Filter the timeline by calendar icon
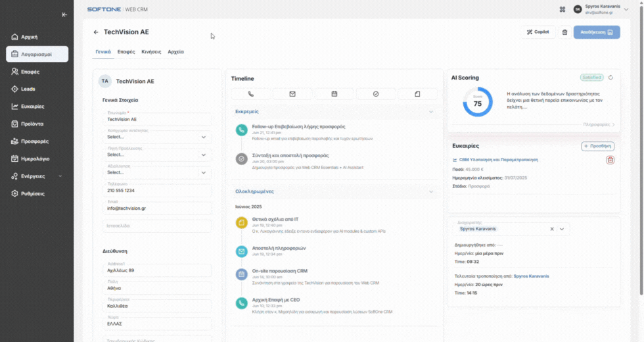 pos(334,94)
